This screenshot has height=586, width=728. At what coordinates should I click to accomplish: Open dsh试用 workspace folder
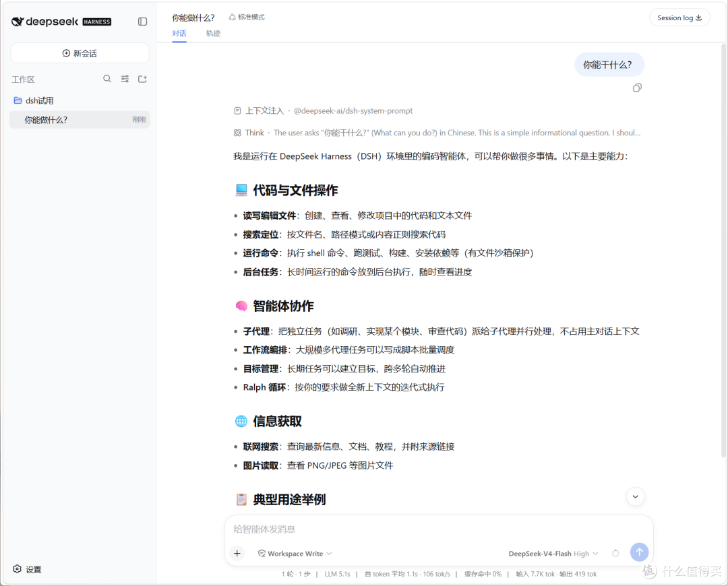pyautogui.click(x=34, y=100)
